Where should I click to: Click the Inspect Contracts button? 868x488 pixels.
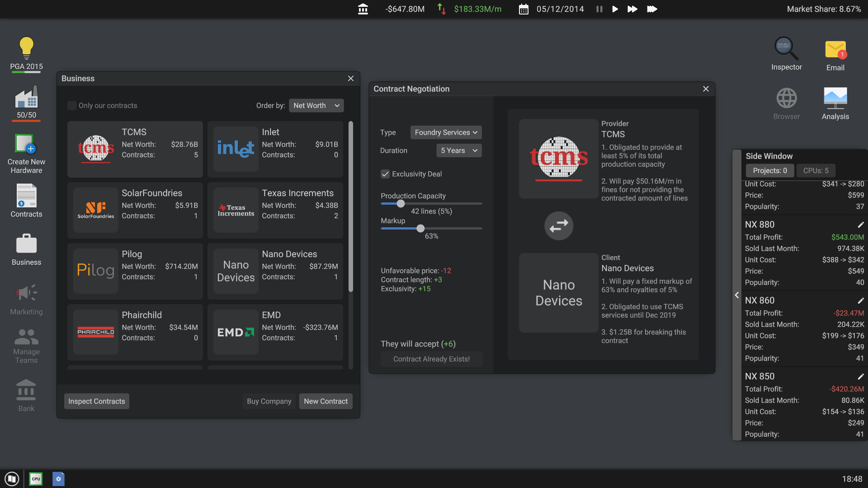click(96, 401)
